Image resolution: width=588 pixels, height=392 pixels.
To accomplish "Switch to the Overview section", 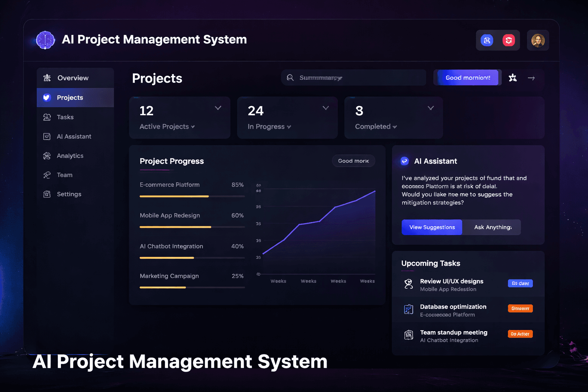I will pyautogui.click(x=73, y=78).
